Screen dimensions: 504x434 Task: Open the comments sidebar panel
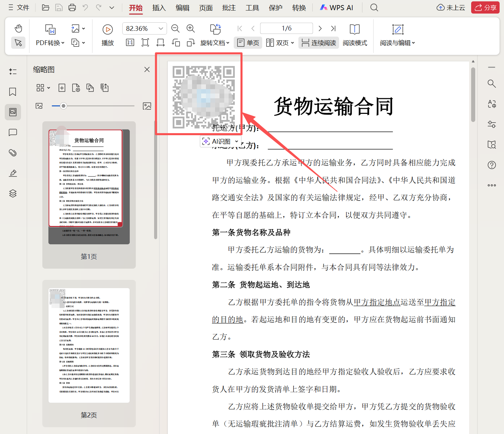[13, 132]
